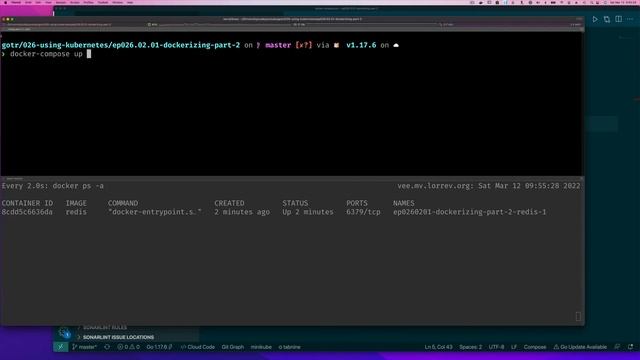Click the v1.17.6 Go version in prompt
The width and height of the screenshot is (640, 360).
361,45
